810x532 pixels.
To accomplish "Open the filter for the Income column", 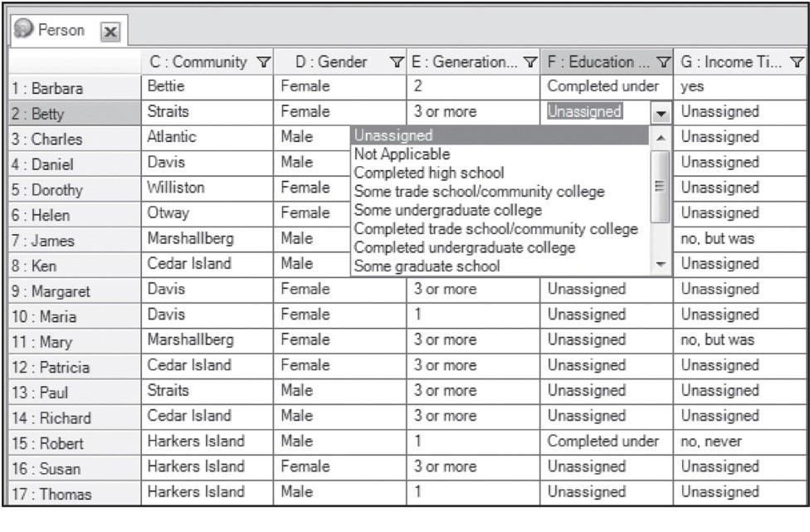I will click(797, 61).
